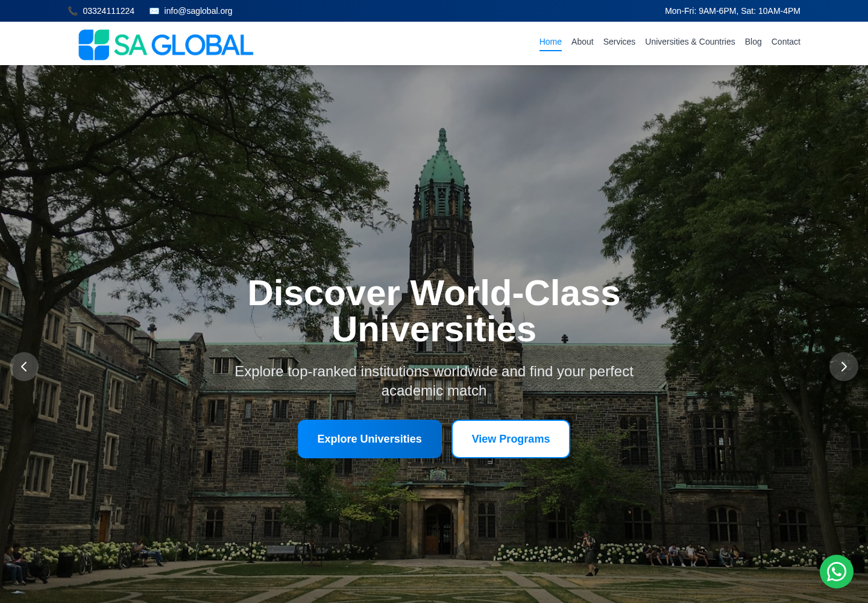
Task: Go to previous slide arrow
Action: point(24,367)
